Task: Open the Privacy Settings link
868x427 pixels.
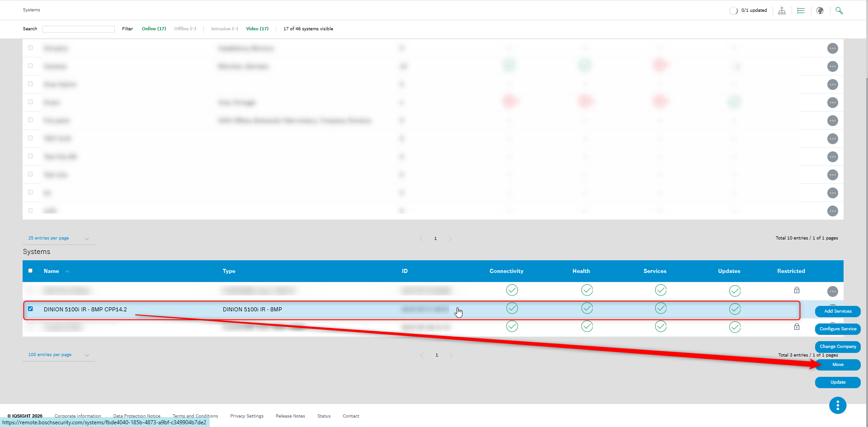Action: pyautogui.click(x=247, y=416)
